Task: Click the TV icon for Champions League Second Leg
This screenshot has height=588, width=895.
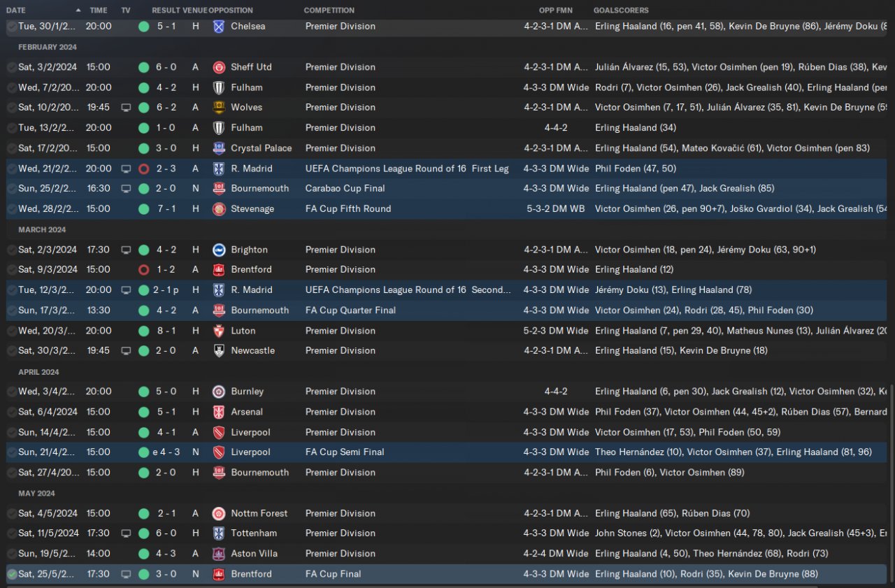Action: coord(126,290)
